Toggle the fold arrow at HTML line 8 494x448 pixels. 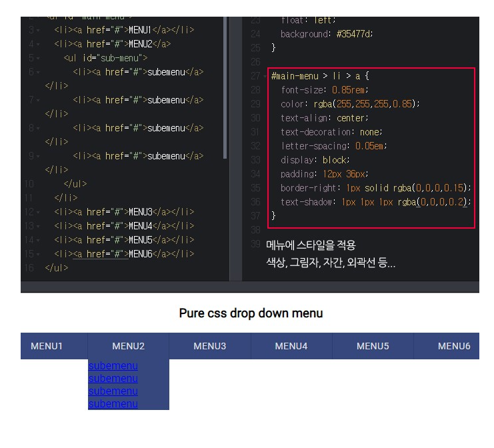click(38, 129)
